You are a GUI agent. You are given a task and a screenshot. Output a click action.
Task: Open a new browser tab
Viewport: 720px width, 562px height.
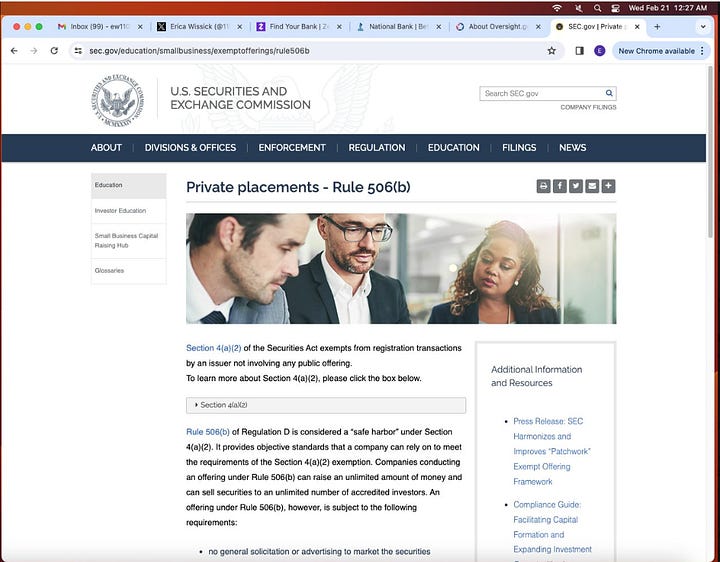click(657, 27)
